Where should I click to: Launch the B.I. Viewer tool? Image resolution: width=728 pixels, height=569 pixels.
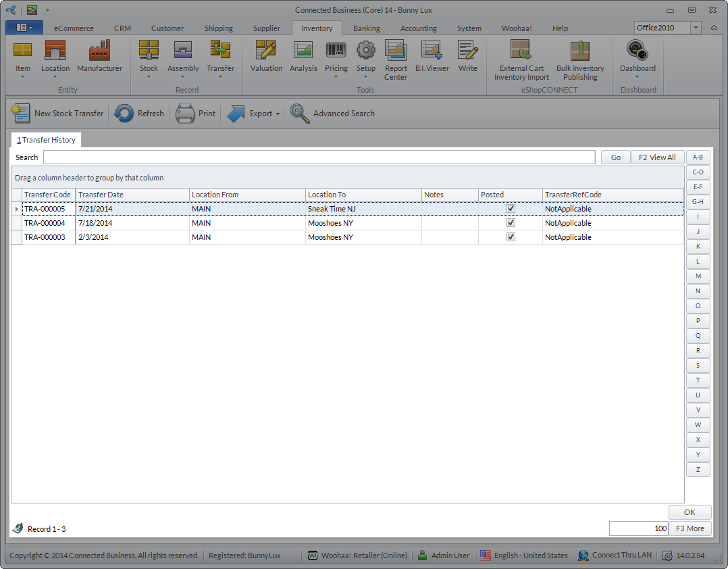click(x=432, y=51)
